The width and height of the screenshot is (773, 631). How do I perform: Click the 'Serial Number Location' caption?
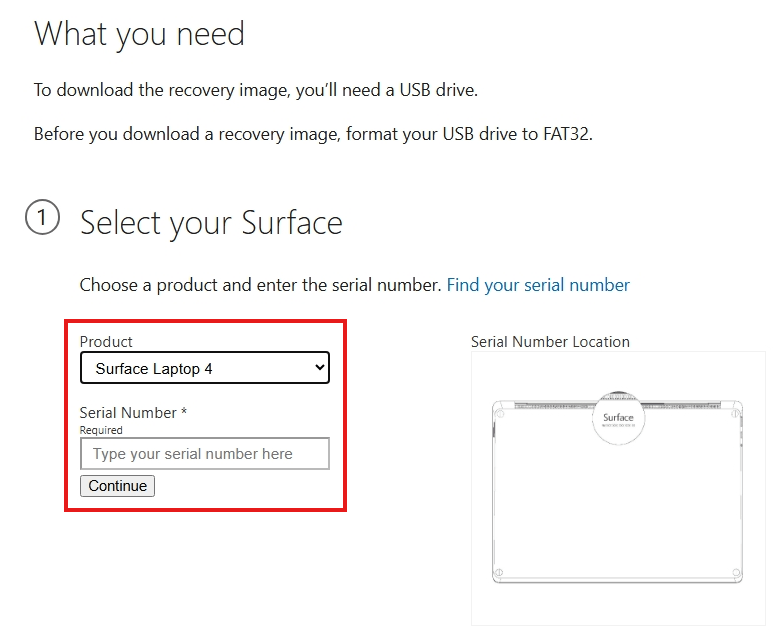[550, 342]
